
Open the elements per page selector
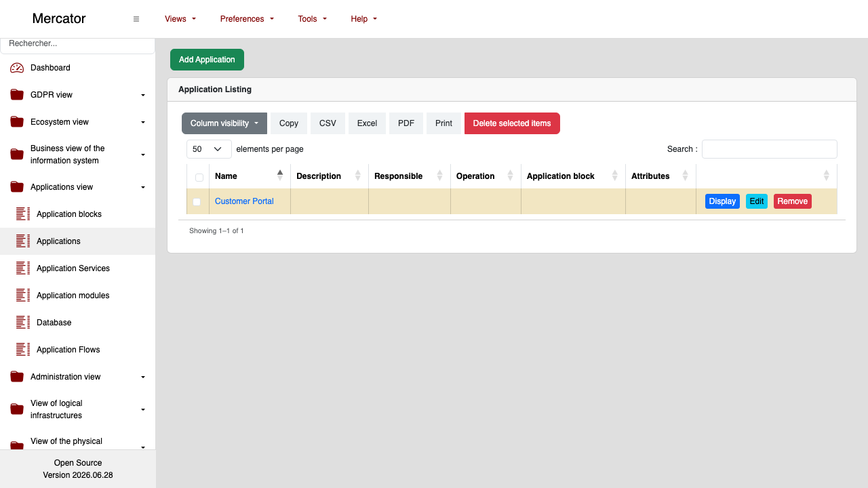209,149
